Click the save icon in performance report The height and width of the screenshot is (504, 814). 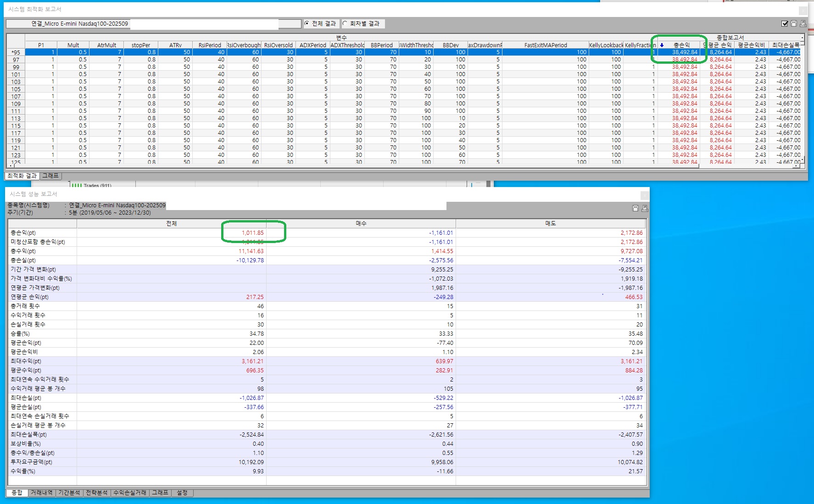pyautogui.click(x=636, y=208)
